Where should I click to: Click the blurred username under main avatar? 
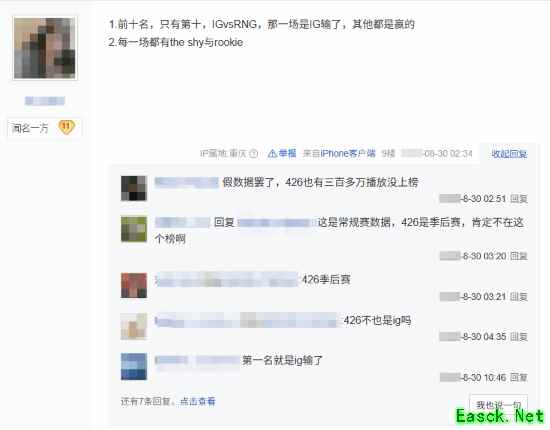pos(45,101)
